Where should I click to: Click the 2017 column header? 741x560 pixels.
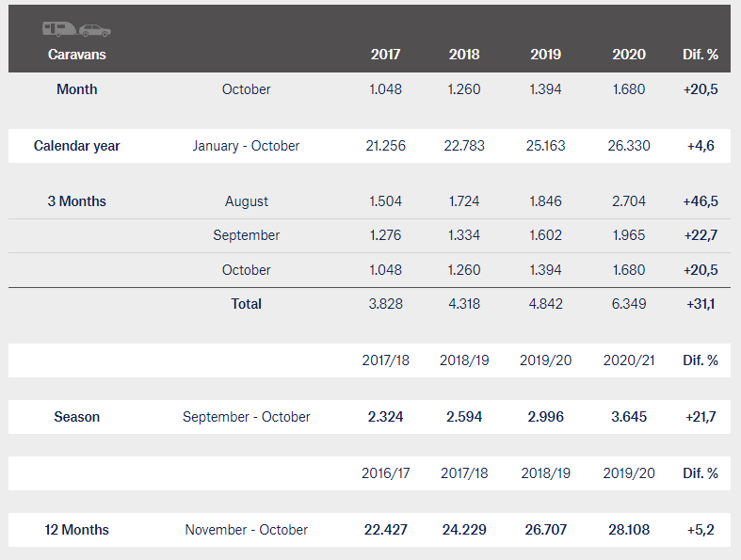pos(385,55)
